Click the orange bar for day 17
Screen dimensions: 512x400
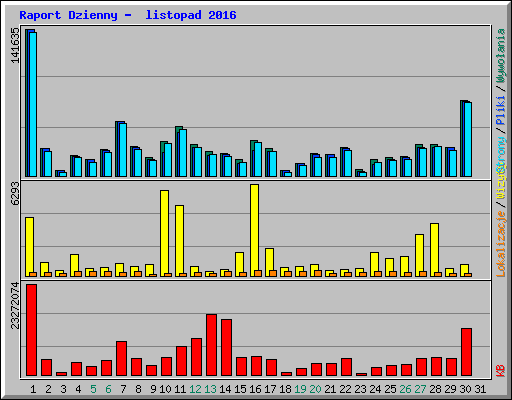(273, 273)
